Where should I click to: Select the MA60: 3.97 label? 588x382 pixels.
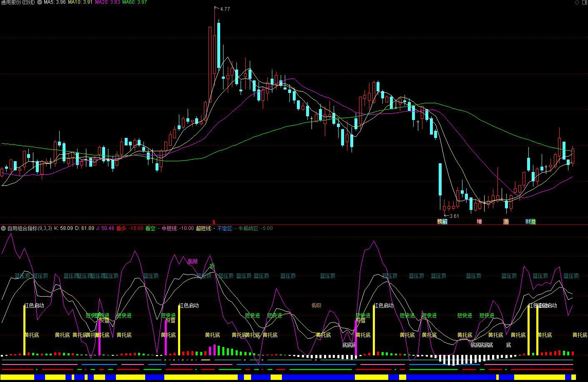134,2
